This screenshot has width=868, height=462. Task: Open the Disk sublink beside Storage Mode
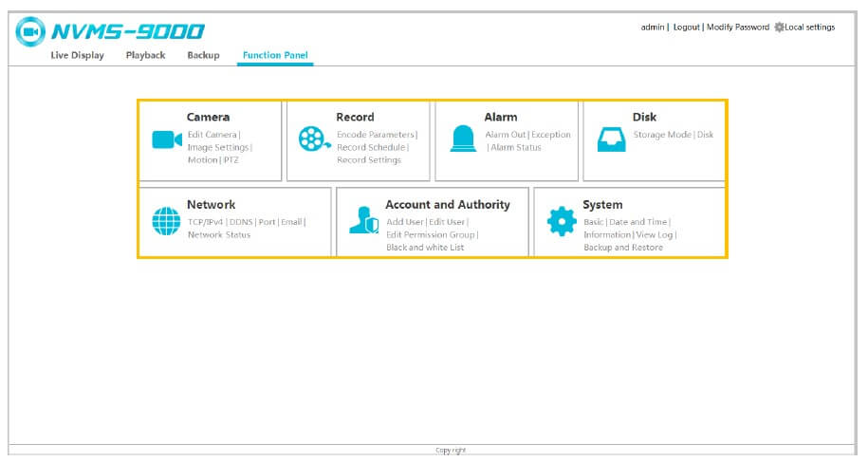[705, 135]
